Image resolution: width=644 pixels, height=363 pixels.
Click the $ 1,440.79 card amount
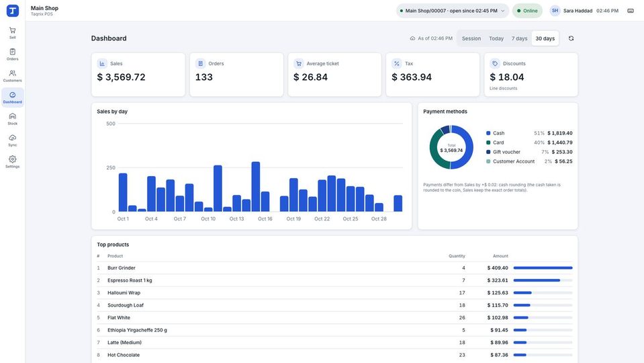pyautogui.click(x=560, y=143)
